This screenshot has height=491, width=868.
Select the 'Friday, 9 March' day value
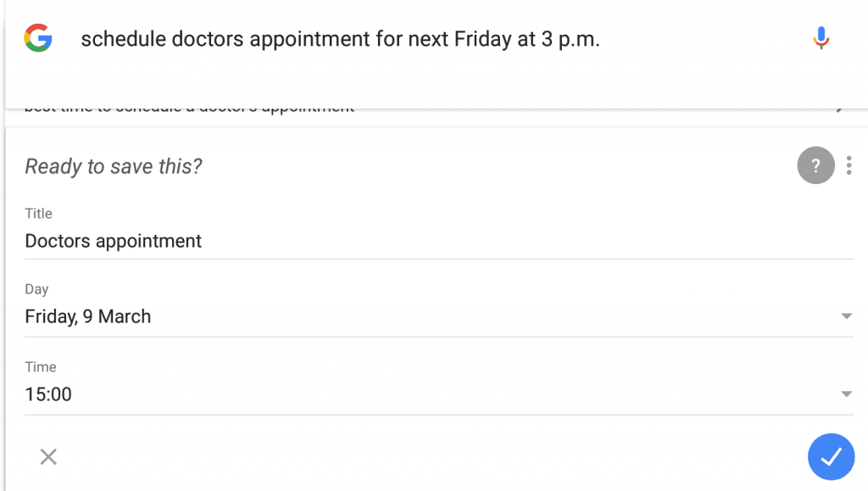pos(88,316)
